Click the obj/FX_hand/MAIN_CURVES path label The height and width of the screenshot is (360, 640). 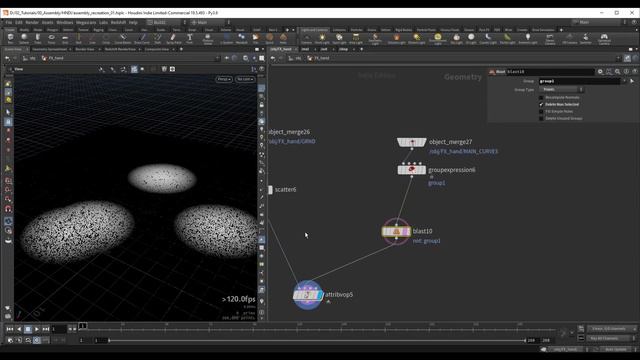(x=463, y=151)
